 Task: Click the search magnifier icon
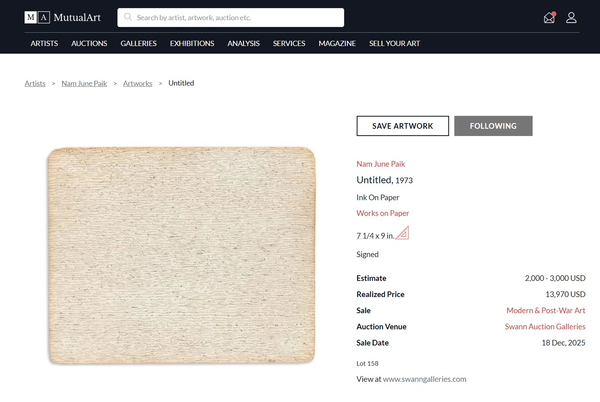(x=128, y=18)
